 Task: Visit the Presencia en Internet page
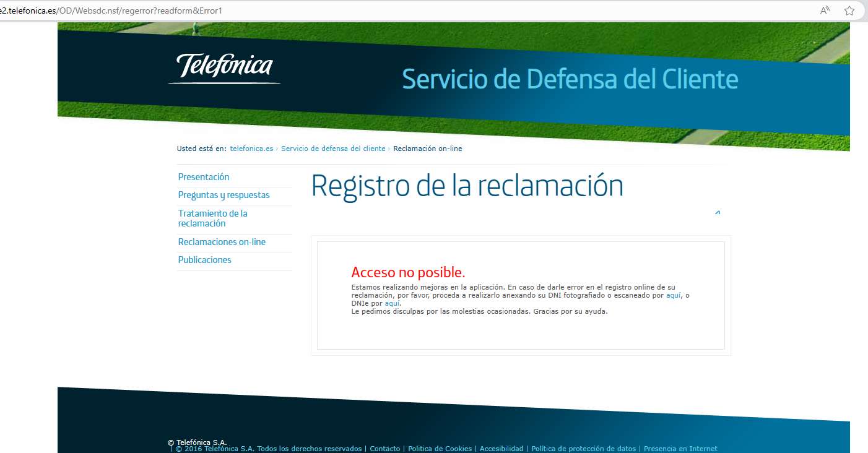[680, 448]
